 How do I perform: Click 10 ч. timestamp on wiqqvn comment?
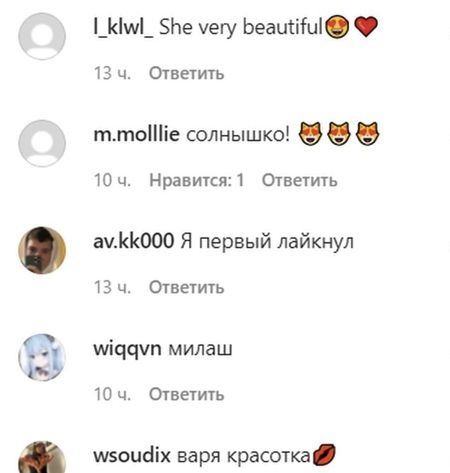pyautogui.click(x=112, y=394)
